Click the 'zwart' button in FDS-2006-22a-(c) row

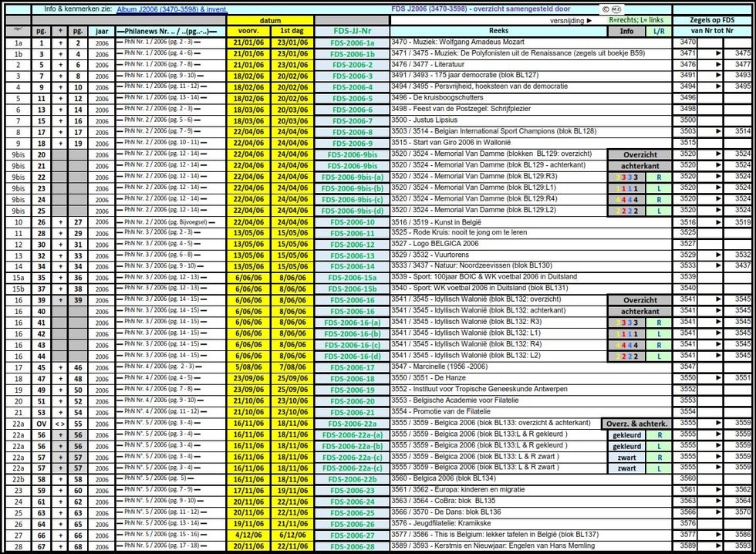click(626, 468)
